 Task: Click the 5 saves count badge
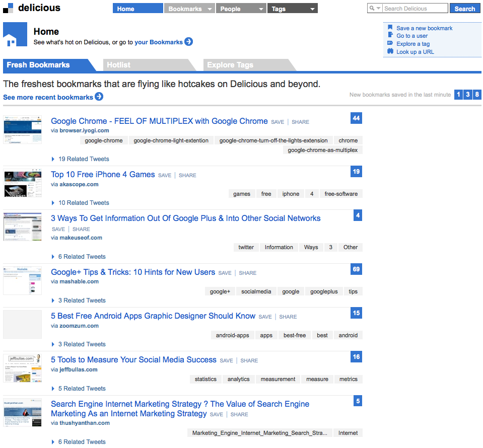pos(358,401)
